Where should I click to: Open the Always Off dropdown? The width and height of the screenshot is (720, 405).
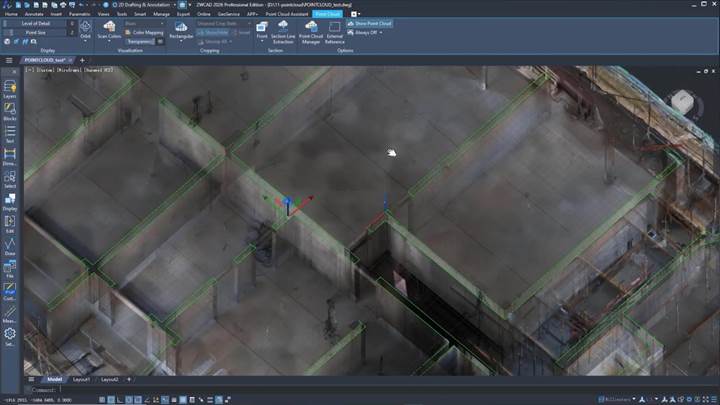pos(368,33)
